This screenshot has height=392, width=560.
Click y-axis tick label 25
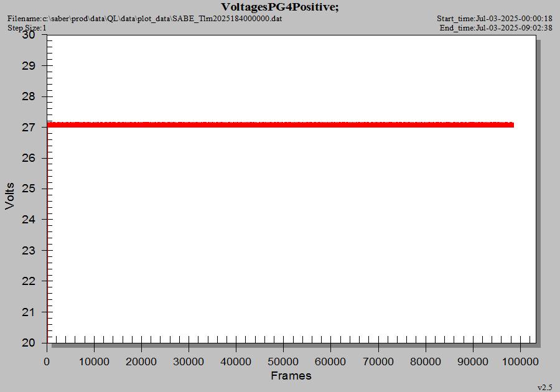point(29,189)
